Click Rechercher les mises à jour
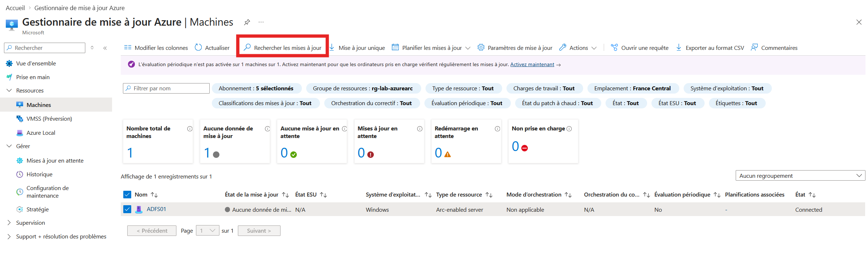 point(282,48)
